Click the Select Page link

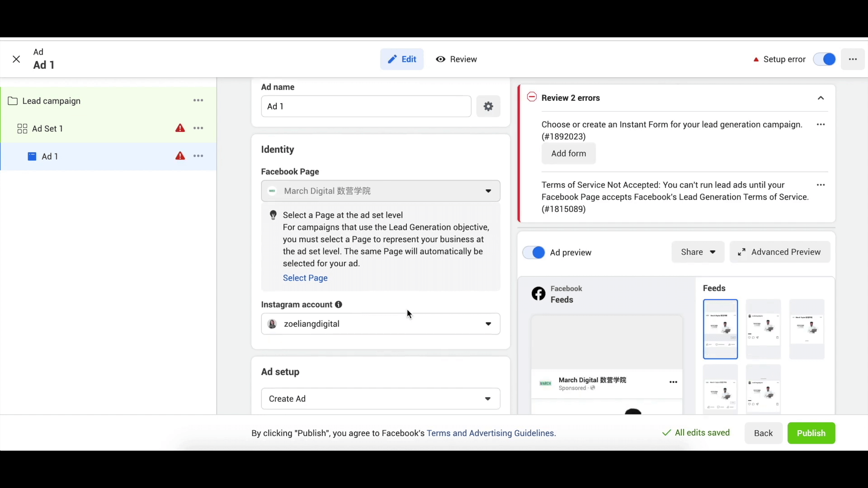pyautogui.click(x=305, y=278)
